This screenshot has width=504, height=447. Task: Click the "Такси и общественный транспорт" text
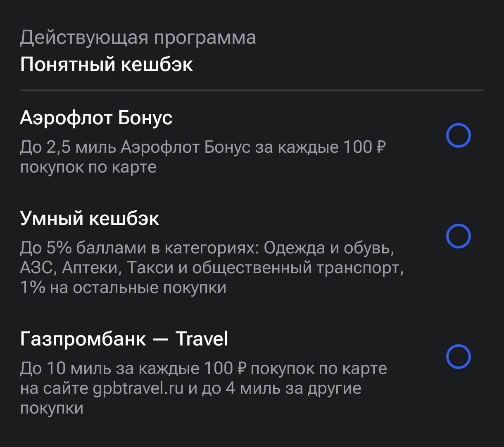pos(264,268)
